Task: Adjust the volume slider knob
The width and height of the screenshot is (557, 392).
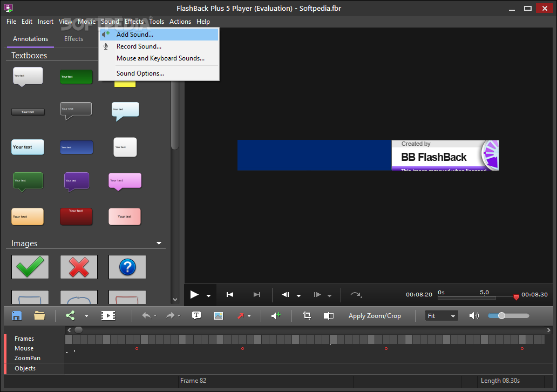Action: pyautogui.click(x=501, y=315)
